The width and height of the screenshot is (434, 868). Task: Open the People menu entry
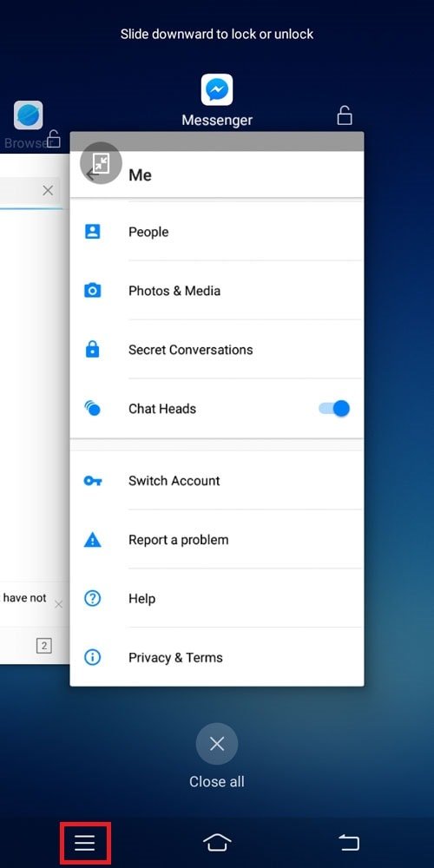tap(217, 232)
